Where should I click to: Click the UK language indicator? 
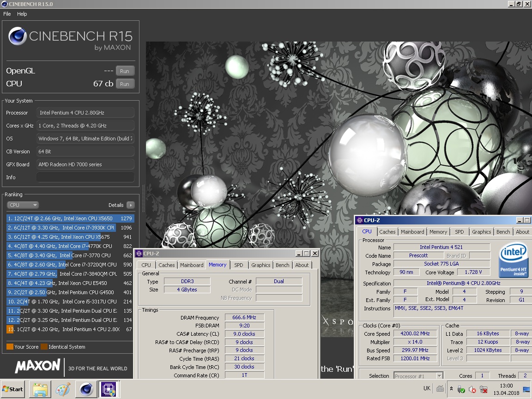(x=427, y=388)
